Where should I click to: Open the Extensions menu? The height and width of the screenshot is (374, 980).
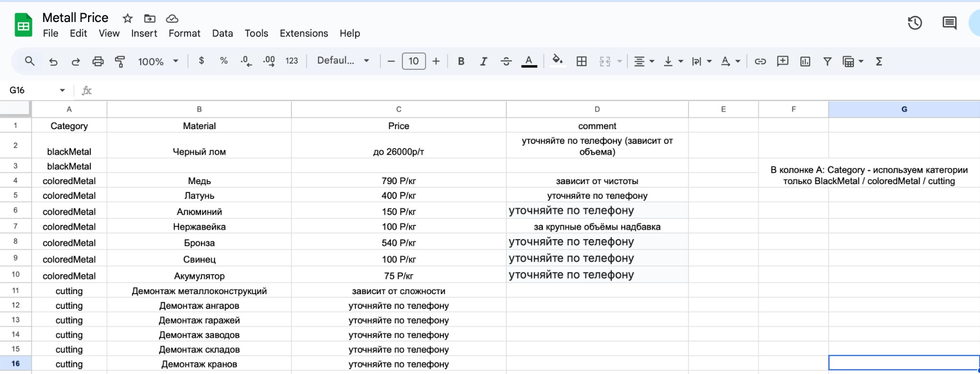tap(303, 33)
